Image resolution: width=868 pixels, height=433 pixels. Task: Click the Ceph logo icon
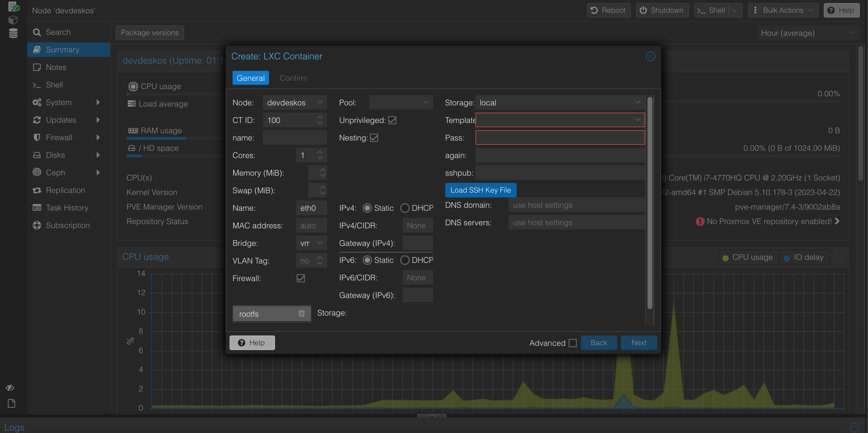(x=37, y=173)
